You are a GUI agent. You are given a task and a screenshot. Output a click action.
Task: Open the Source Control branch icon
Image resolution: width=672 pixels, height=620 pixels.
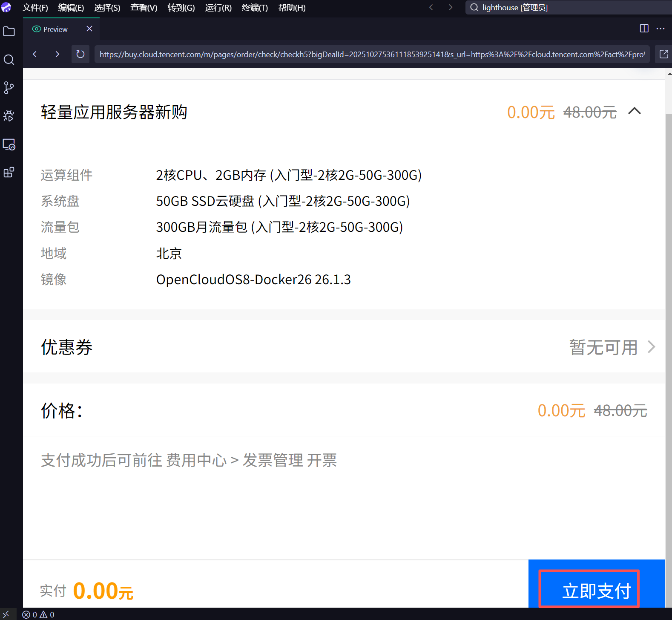pyautogui.click(x=9, y=88)
